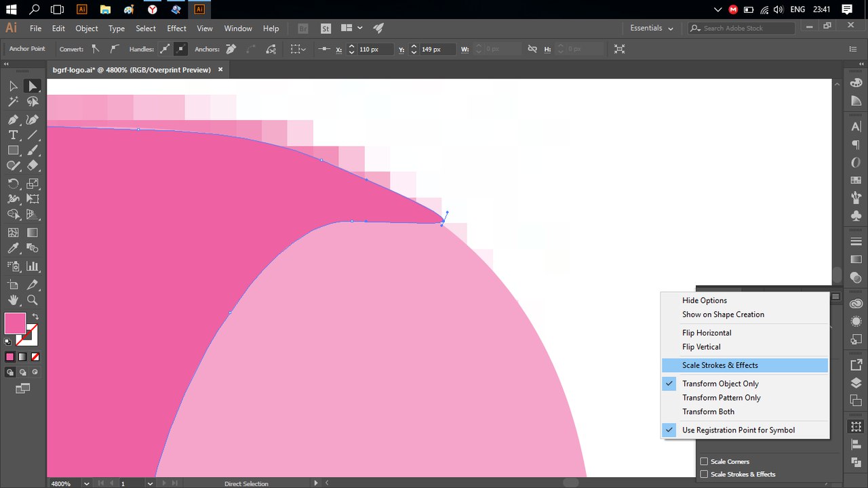The height and width of the screenshot is (488, 868).
Task: Select the Hand tool
Action: (x=13, y=300)
